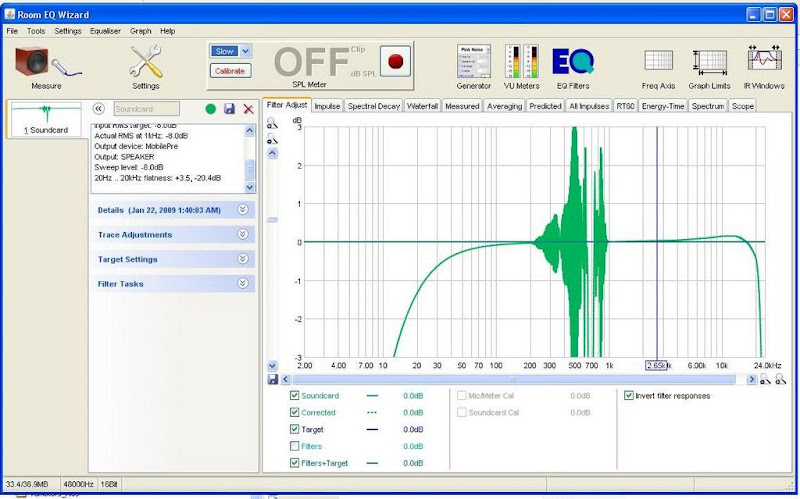This screenshot has height=499, width=800.
Task: Enable the Filters trace checkbox
Action: point(294,446)
